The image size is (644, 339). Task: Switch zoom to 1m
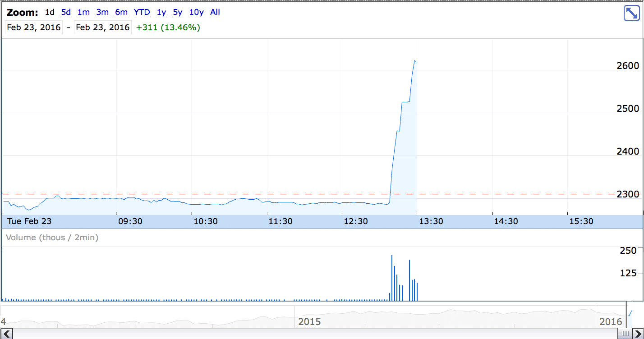pos(83,13)
